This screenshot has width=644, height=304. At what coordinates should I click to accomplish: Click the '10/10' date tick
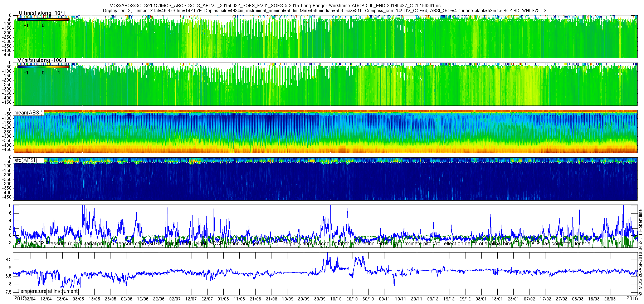336,299
